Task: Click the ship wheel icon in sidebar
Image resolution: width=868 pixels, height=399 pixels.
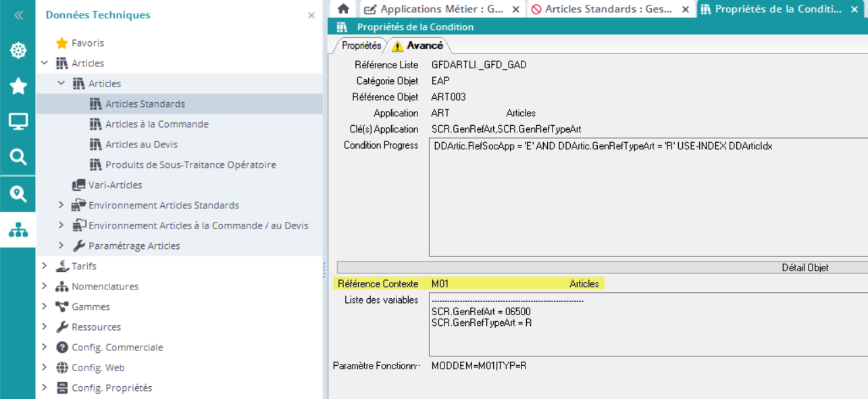Action: (18, 51)
